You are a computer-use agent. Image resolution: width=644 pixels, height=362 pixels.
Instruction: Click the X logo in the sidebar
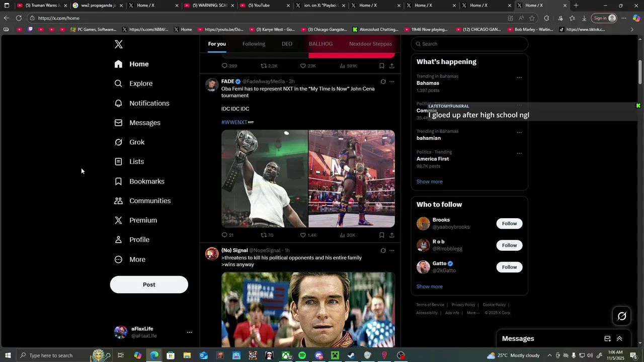(x=119, y=44)
